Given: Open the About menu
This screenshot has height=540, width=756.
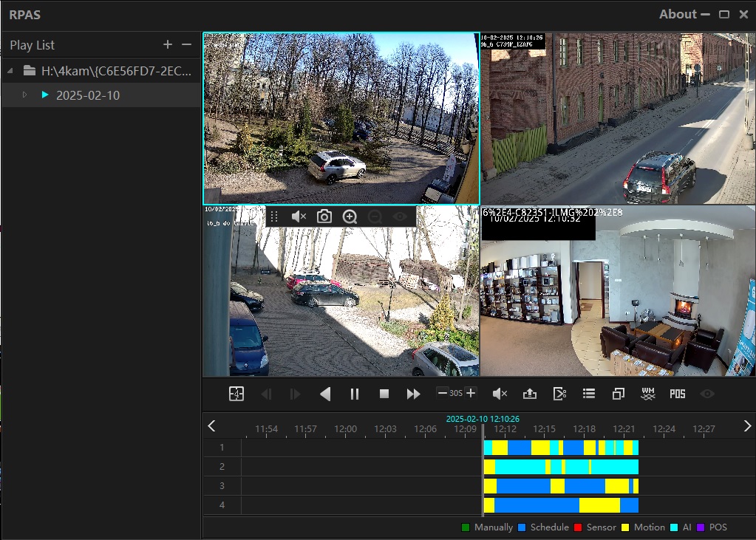Looking at the screenshot, I should pos(678,14).
